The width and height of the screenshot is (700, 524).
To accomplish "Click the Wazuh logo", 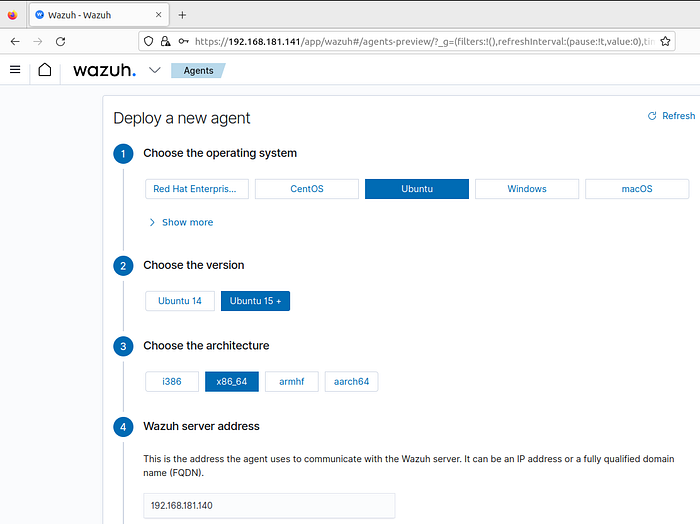I will click(104, 70).
